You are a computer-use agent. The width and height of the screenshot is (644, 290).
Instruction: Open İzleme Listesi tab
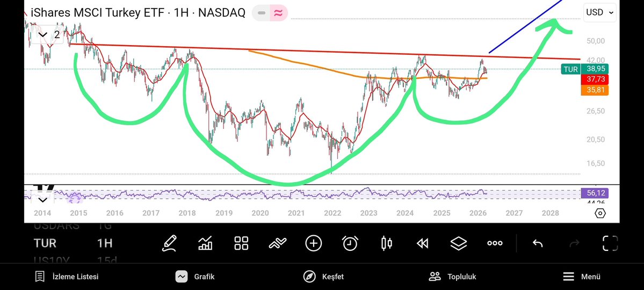67,277
